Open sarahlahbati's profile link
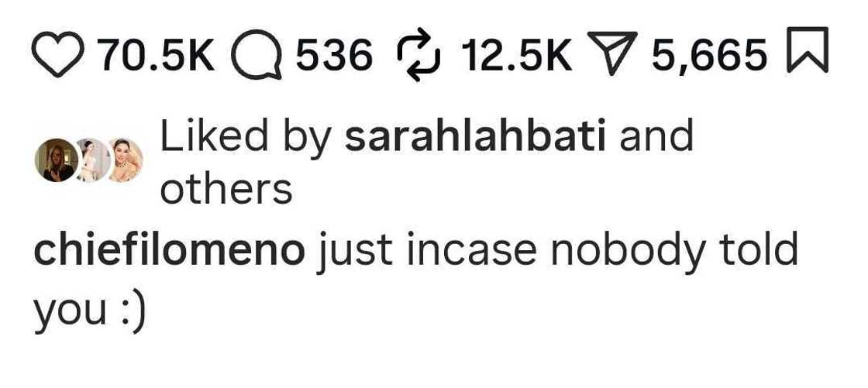Viewport: 868px width, 388px height. [475, 137]
